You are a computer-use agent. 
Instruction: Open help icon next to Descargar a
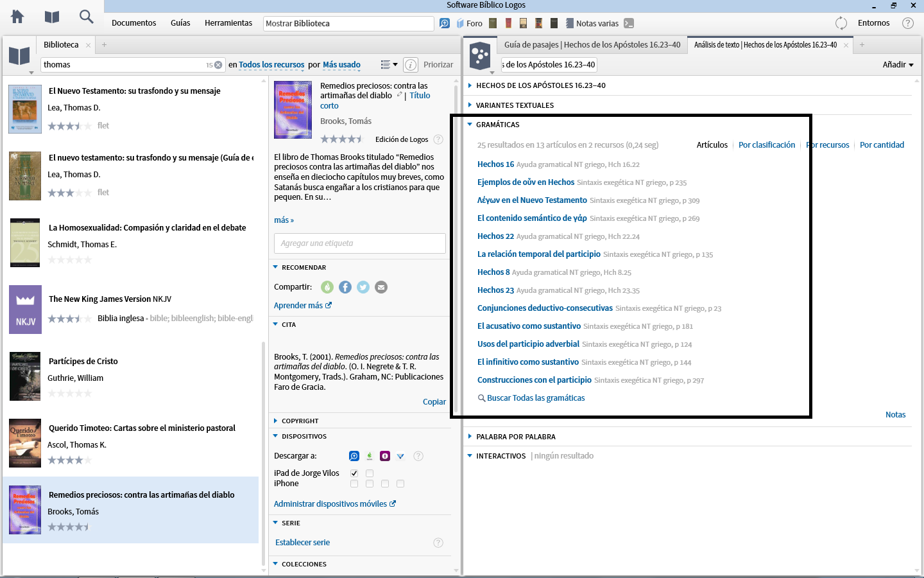[x=418, y=456]
